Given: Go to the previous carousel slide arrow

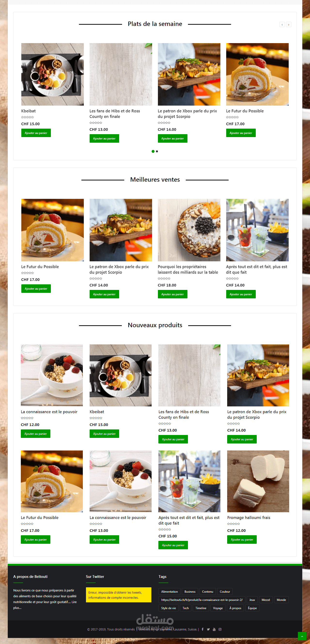Looking at the screenshot, I should 282,24.
